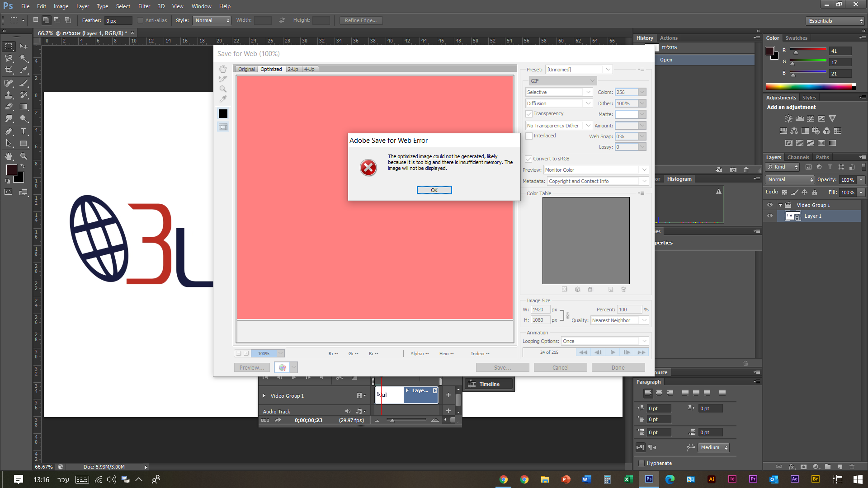Pick the Magic Wand tool
This screenshot has height=488, width=868.
(24, 58)
